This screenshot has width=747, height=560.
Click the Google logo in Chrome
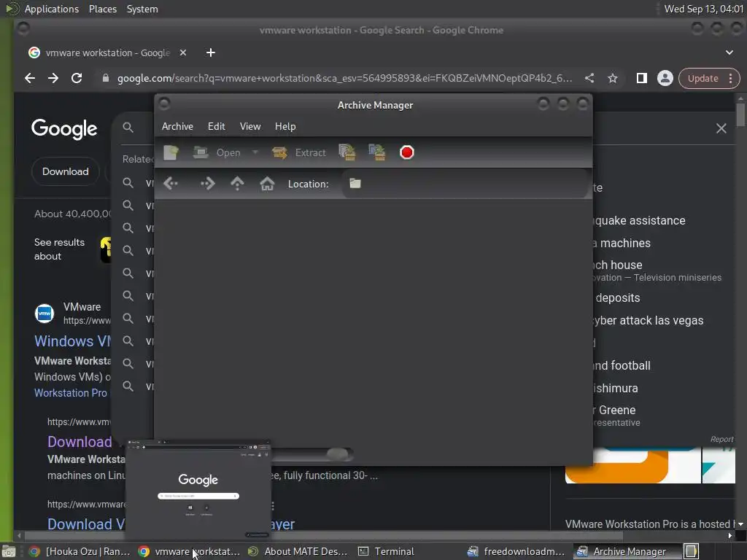64,128
